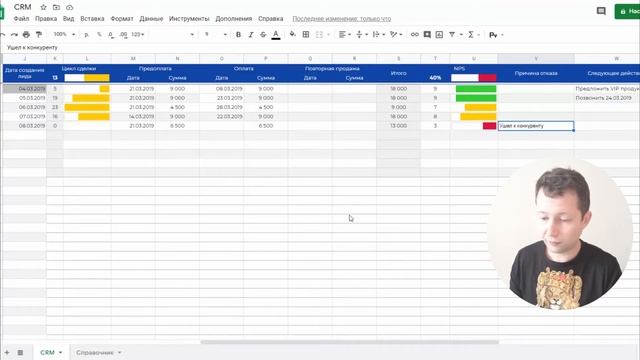Click the Merge cells icon
Viewport: 640px width, 360px height.
[x=319, y=35]
